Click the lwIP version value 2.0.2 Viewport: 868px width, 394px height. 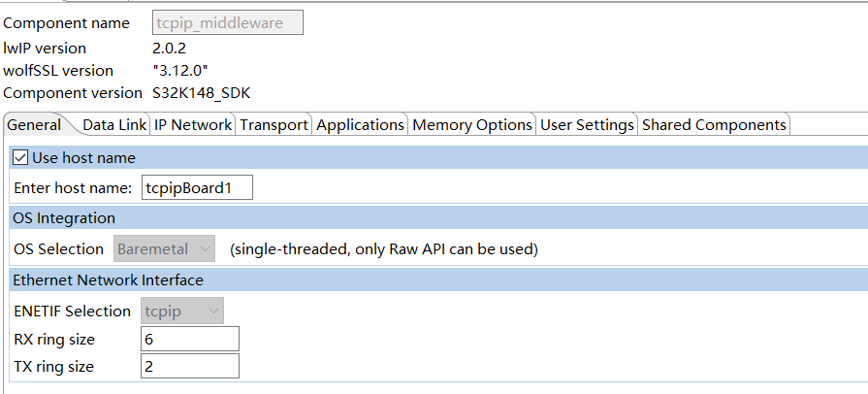[x=171, y=48]
